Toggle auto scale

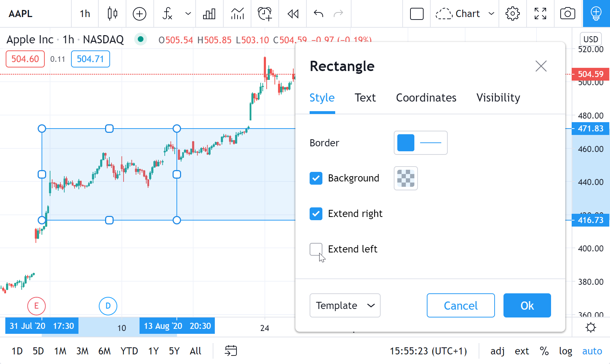592,351
